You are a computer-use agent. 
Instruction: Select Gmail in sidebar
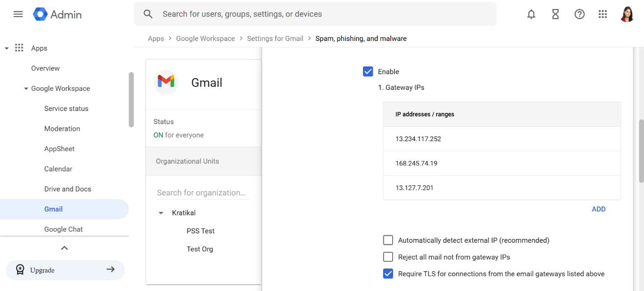click(x=64, y=209)
